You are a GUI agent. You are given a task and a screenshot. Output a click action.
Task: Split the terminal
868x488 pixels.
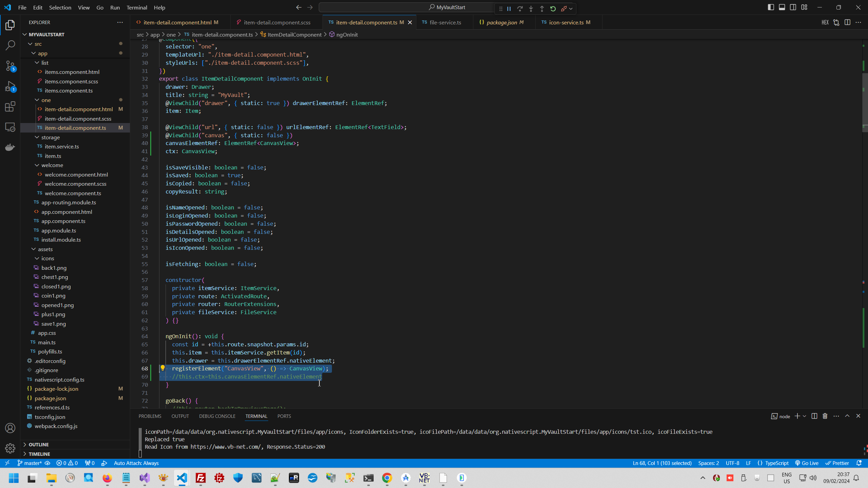click(x=814, y=416)
